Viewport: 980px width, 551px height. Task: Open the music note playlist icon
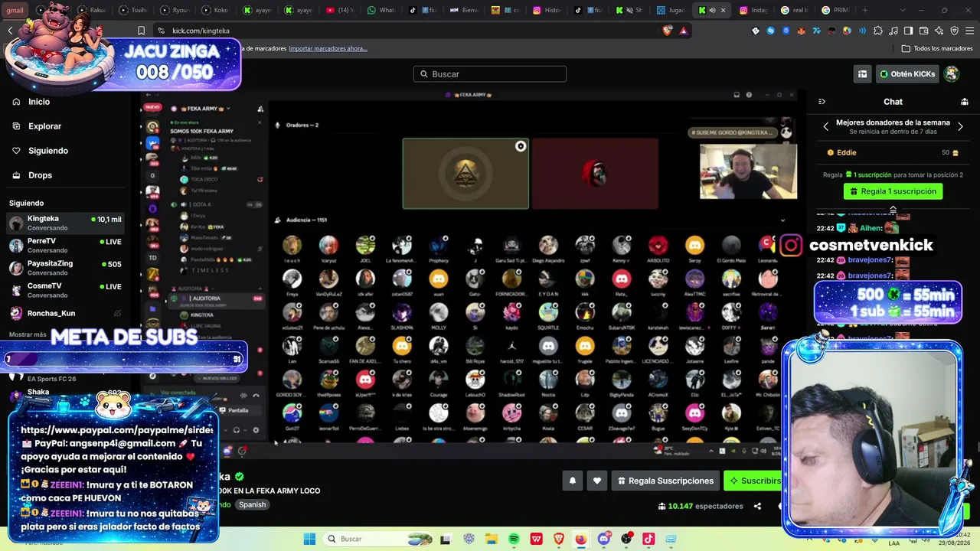coord(893,31)
